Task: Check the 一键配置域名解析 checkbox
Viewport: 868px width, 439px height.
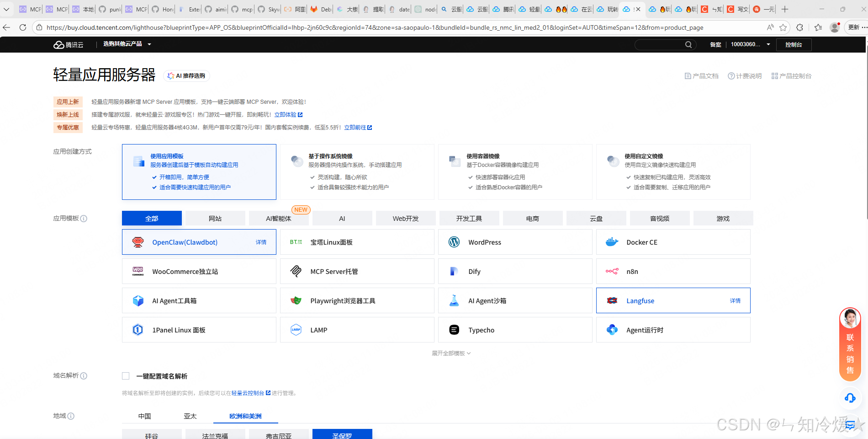Action: [126, 376]
